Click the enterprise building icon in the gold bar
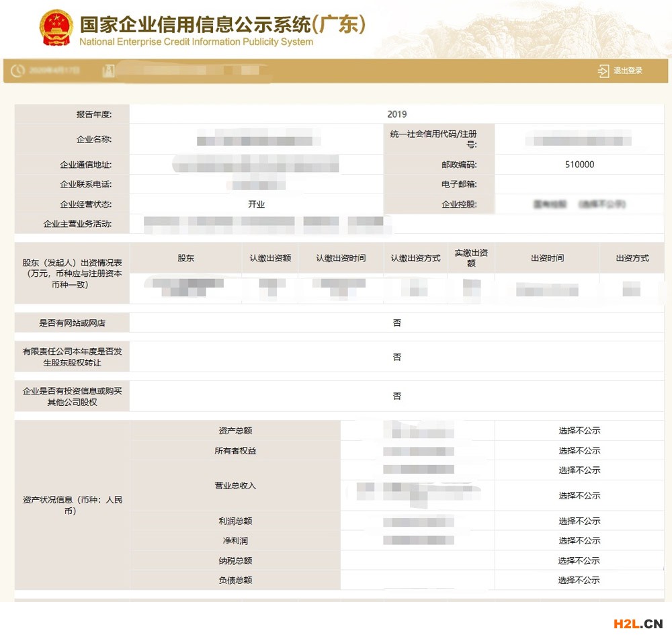 tap(108, 71)
